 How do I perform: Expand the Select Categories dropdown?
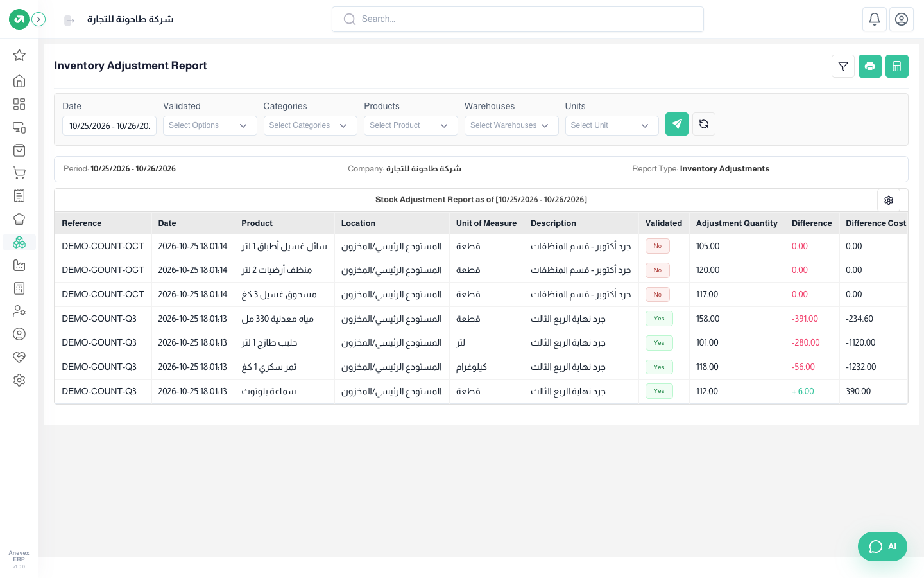pos(311,125)
